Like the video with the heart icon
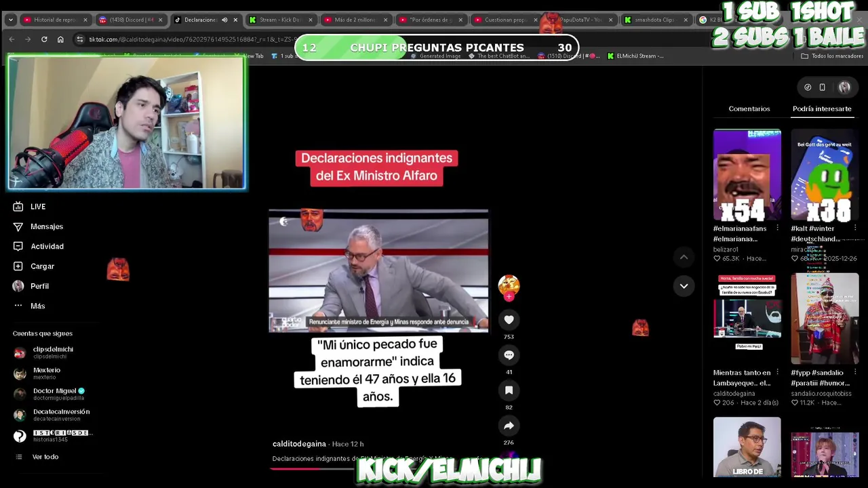868x488 pixels. point(509,320)
